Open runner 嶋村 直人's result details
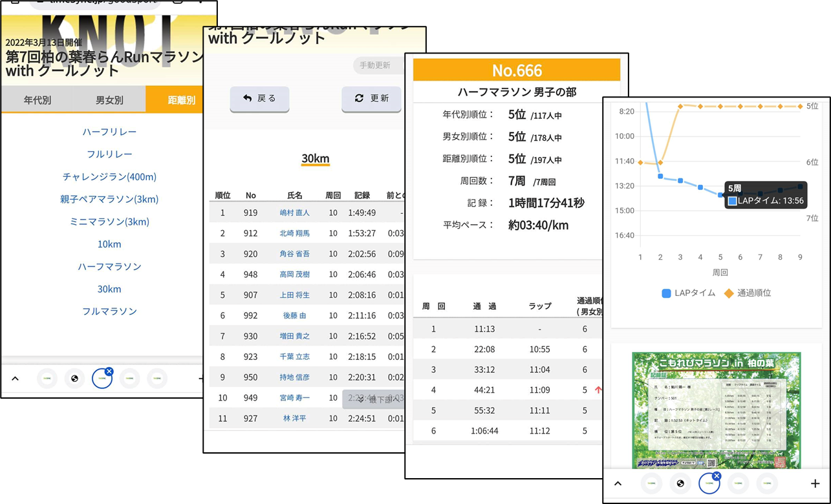This screenshot has width=831, height=504. 294,213
